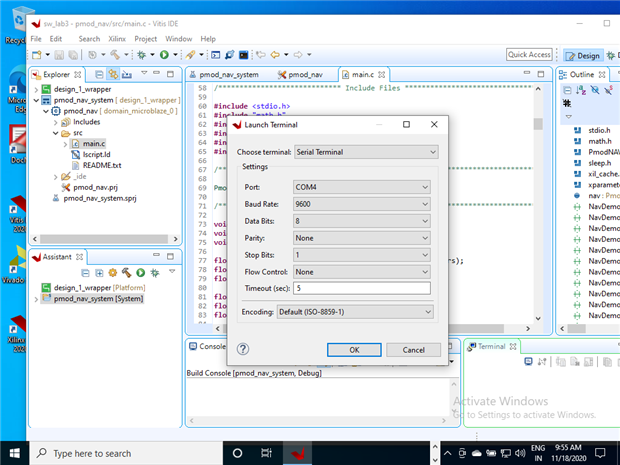Screen dimensions: 620x465
Task: Select the main.c editor tab
Action: 363,74
